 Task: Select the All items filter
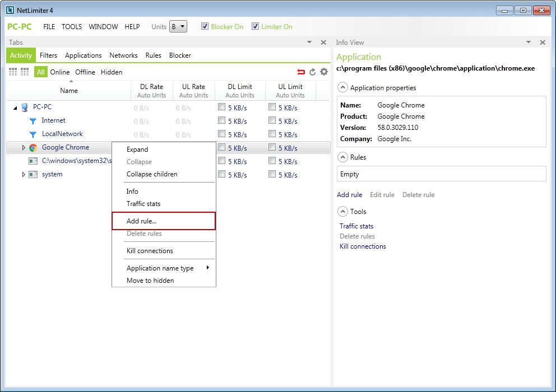pyautogui.click(x=41, y=72)
